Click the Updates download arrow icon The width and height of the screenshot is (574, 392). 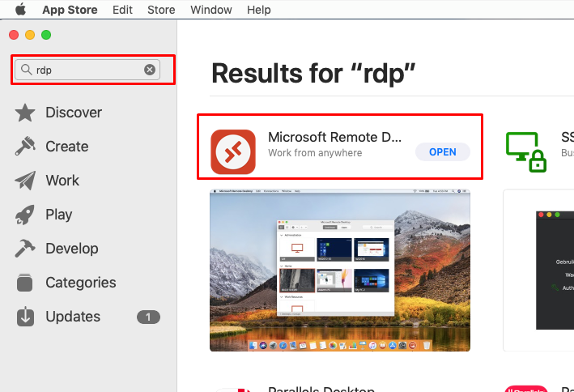click(x=25, y=317)
